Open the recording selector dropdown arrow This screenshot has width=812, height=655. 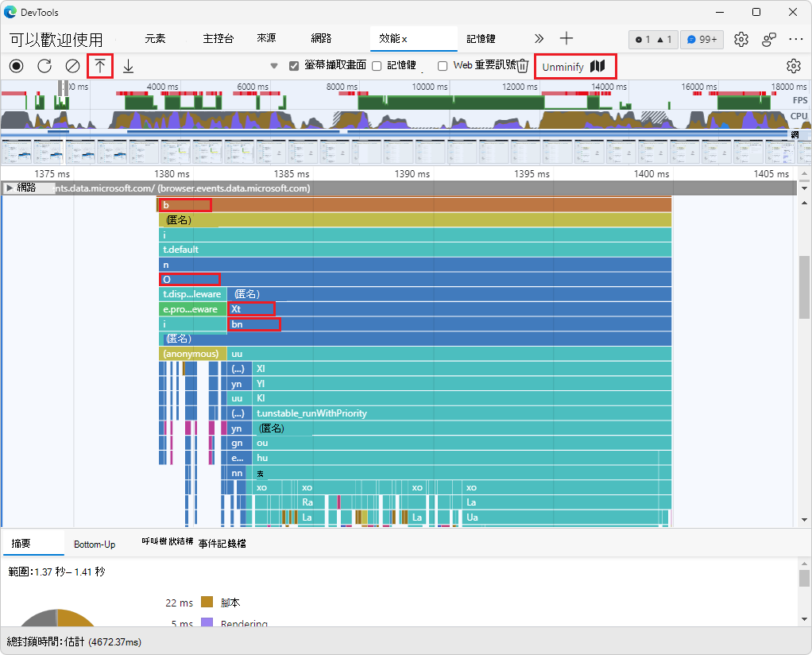click(274, 66)
